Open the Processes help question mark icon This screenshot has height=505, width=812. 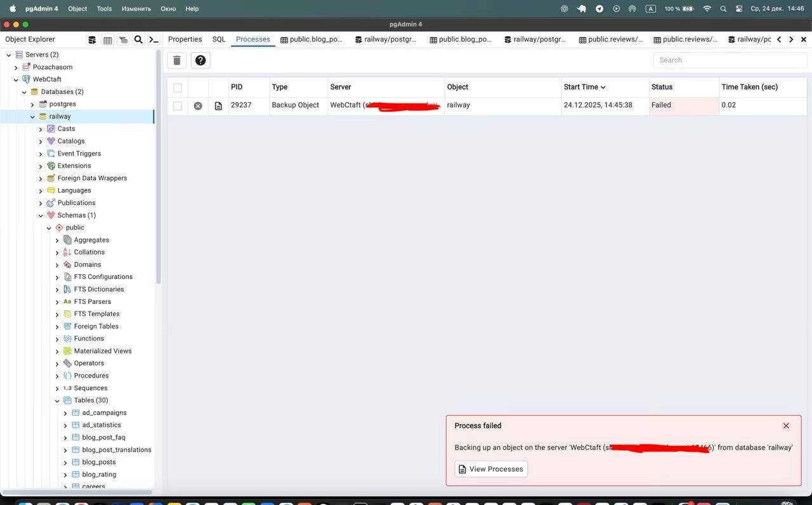point(200,60)
